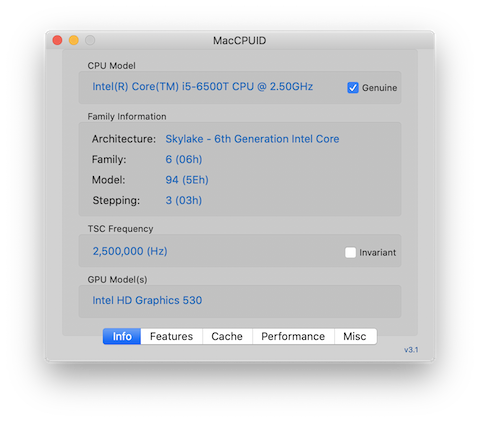Minimize window using the yellow button

coord(74,40)
